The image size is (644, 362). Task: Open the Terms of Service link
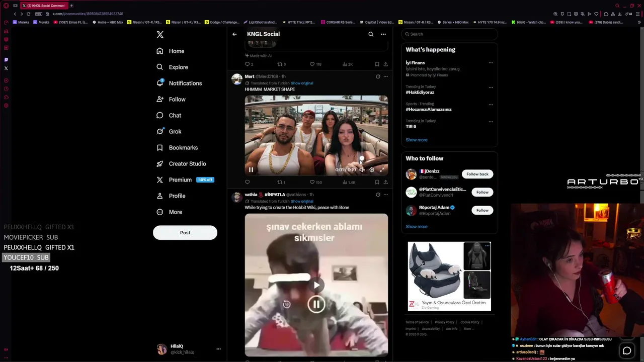click(x=417, y=322)
